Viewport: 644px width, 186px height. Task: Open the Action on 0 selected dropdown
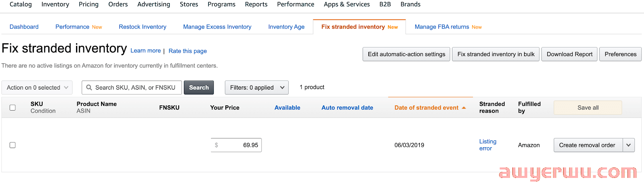click(37, 88)
